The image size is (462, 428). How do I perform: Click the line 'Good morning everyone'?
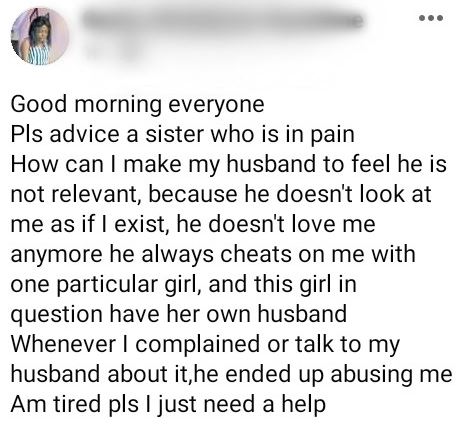(137, 105)
